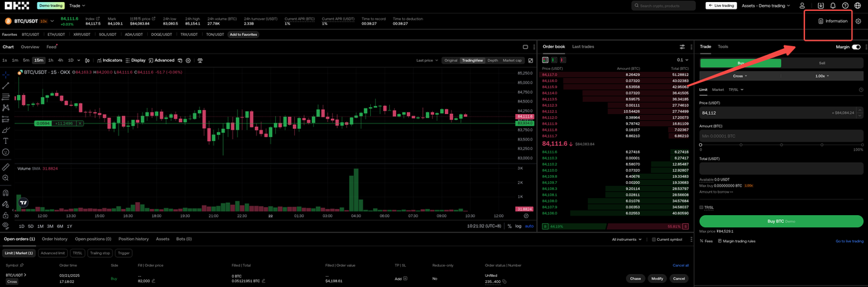Viewport: 868px width, 287px height.
Task: Click the Amount (BTC) input field
Action: (x=781, y=136)
